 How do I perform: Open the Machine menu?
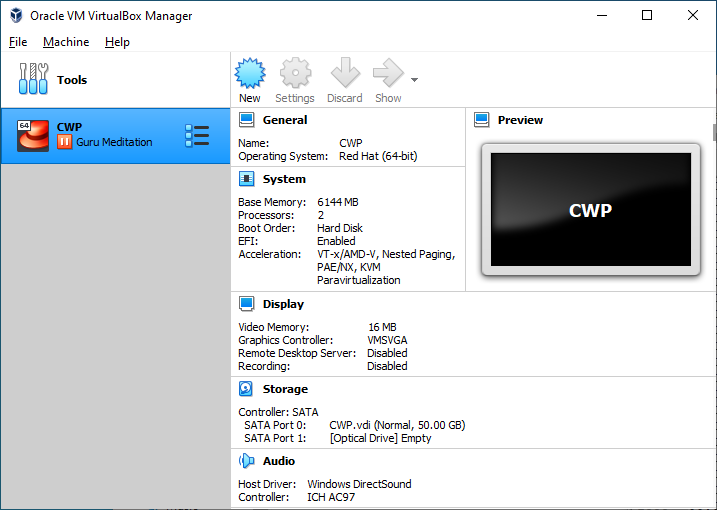pos(66,42)
